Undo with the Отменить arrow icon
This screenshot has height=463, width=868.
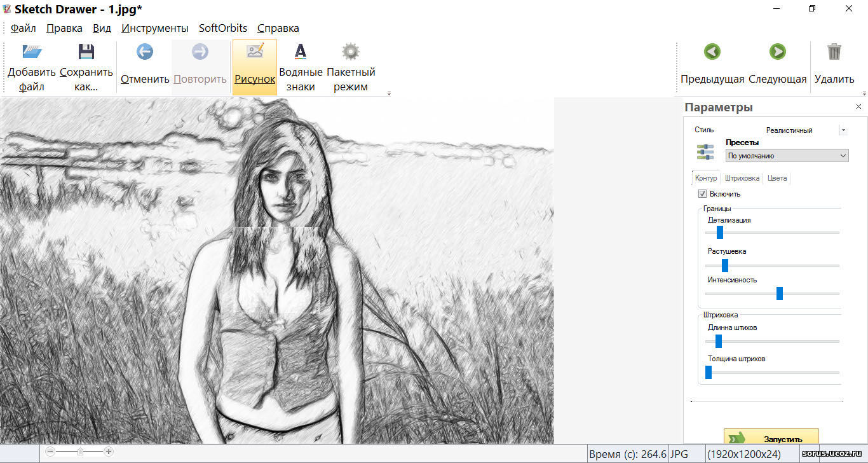(145, 52)
